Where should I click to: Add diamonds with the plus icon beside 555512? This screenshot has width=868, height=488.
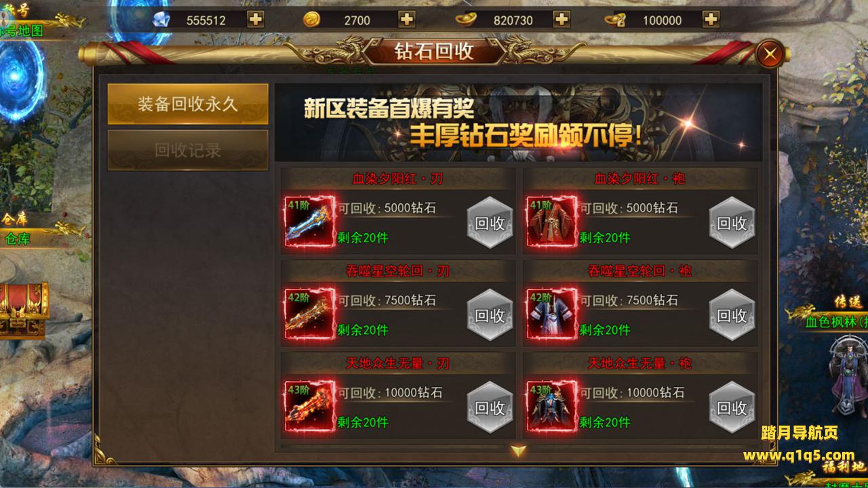click(x=256, y=20)
